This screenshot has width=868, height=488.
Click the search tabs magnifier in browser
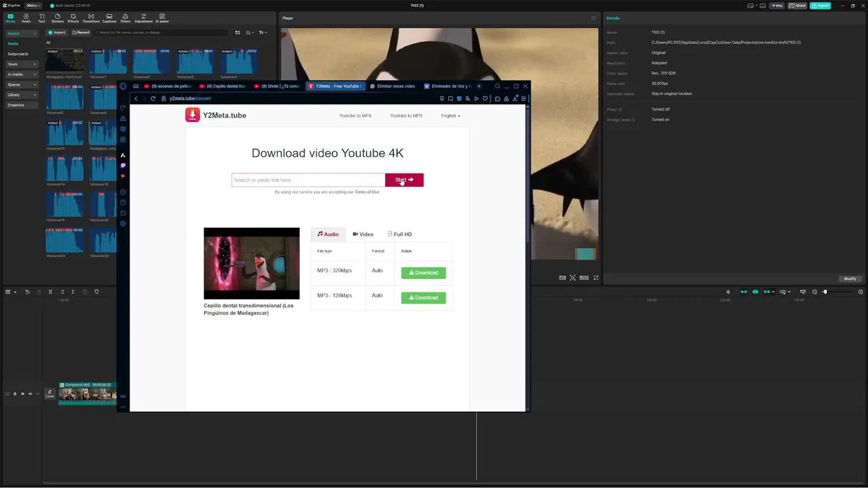[497, 86]
